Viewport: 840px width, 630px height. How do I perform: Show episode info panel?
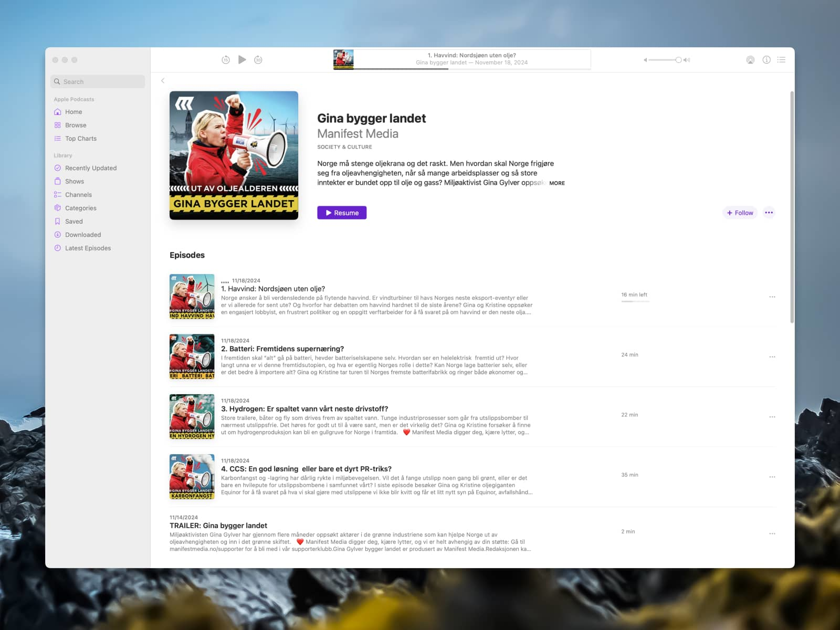766,60
